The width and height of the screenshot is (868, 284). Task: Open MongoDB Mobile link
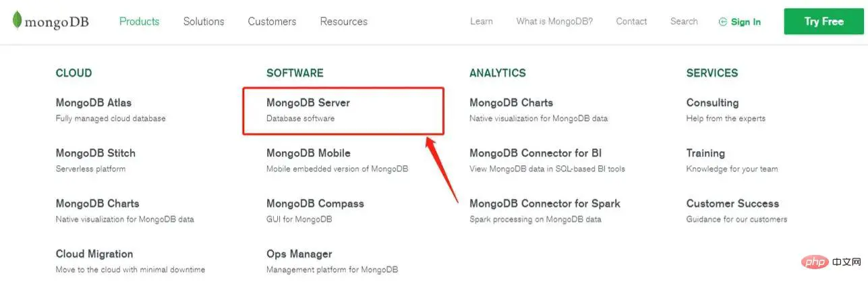click(308, 153)
